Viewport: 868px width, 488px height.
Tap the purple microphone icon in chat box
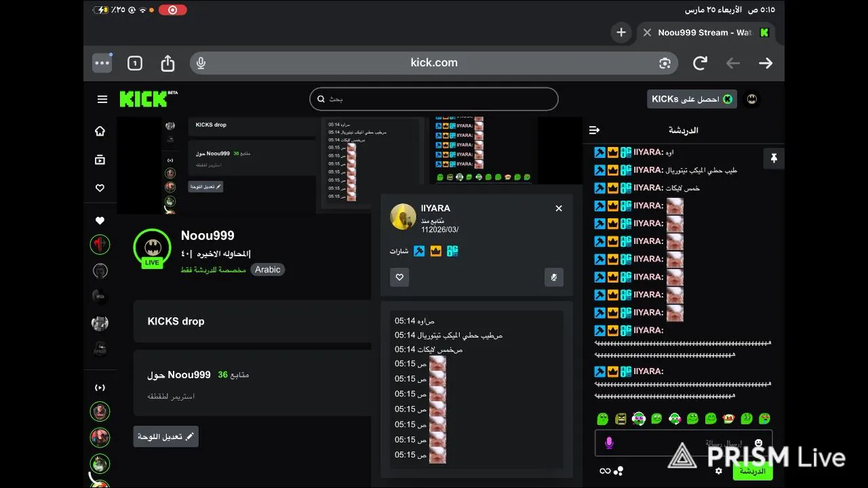609,443
